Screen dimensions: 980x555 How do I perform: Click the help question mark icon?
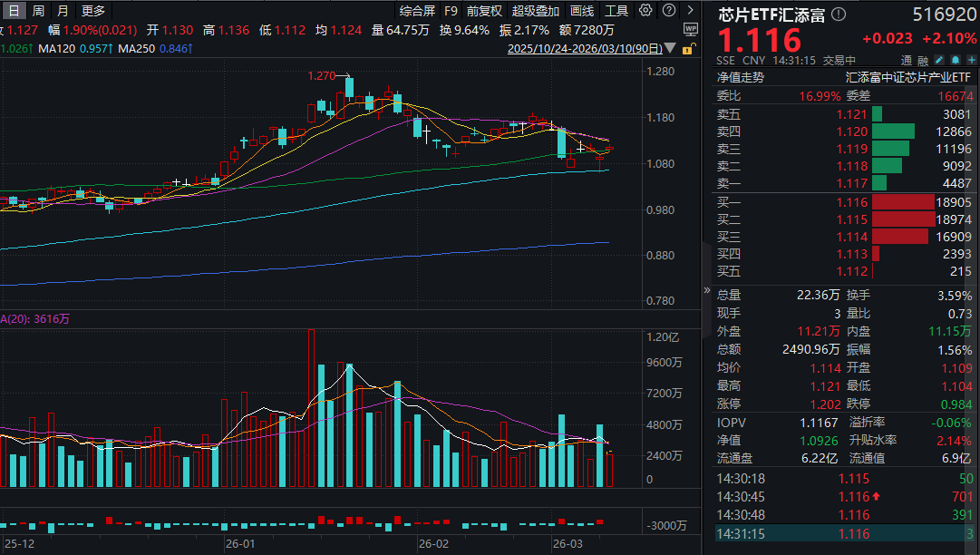(x=668, y=9)
